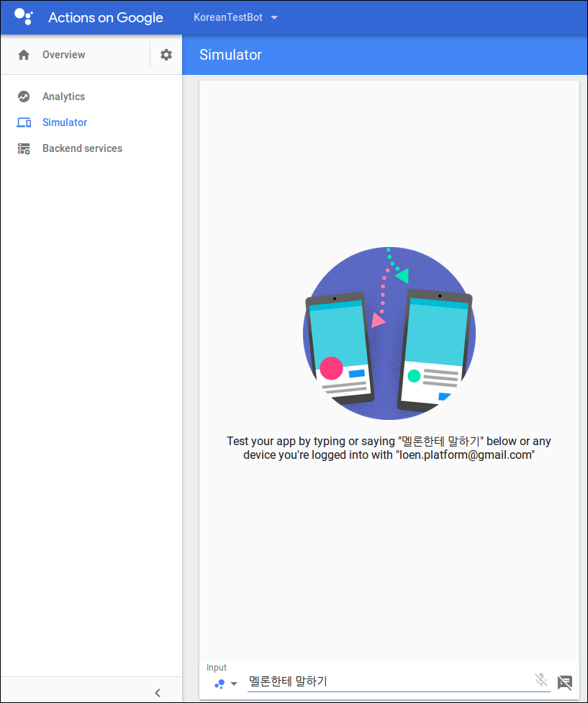Screen dimensions: 588x703
Task: Click the "Test your app by typing" instruction text
Action: (389, 448)
